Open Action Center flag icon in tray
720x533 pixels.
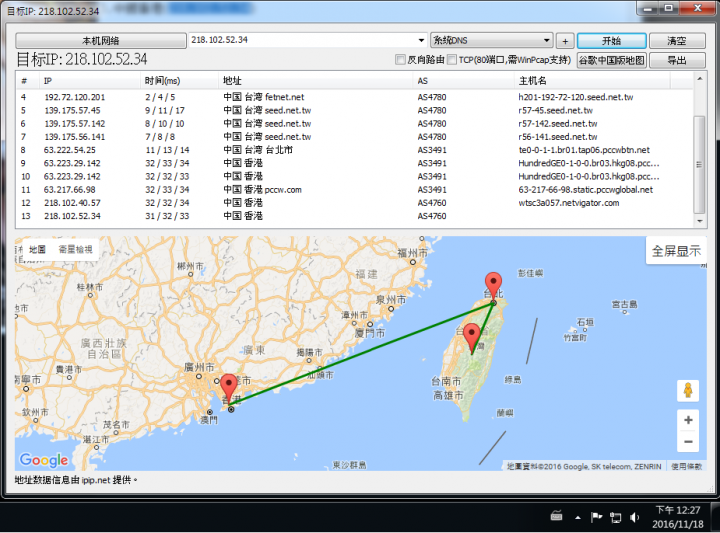tap(596, 517)
